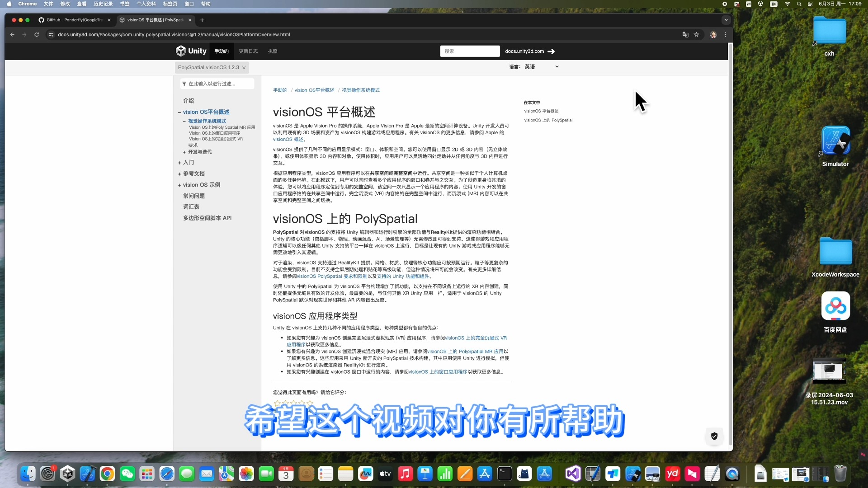Open Photos app from the dock
The height and width of the screenshot is (488, 868).
[246, 474]
